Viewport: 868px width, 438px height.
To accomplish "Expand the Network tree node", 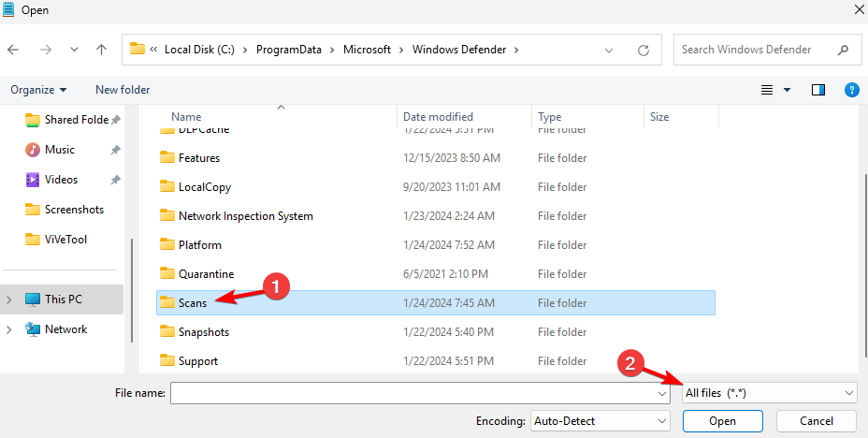I will 8,329.
